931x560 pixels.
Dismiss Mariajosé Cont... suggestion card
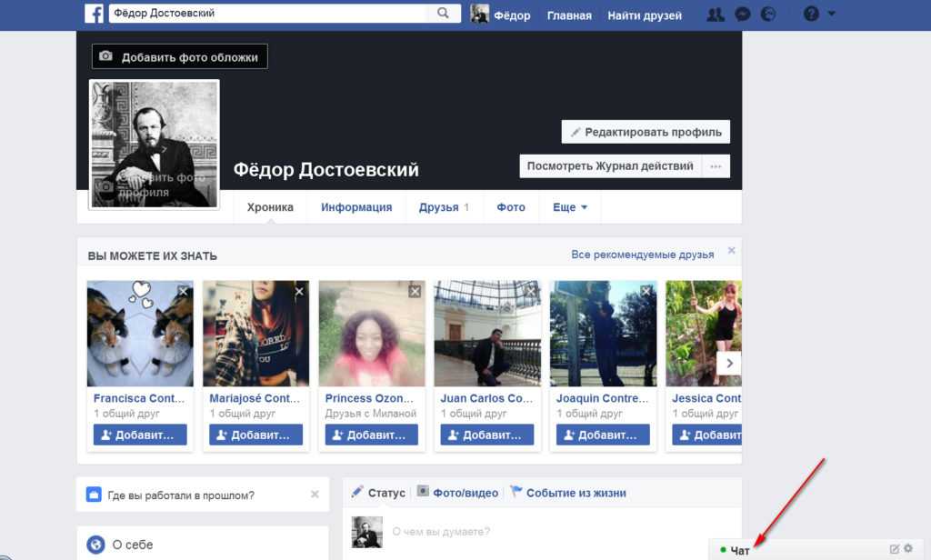299,291
